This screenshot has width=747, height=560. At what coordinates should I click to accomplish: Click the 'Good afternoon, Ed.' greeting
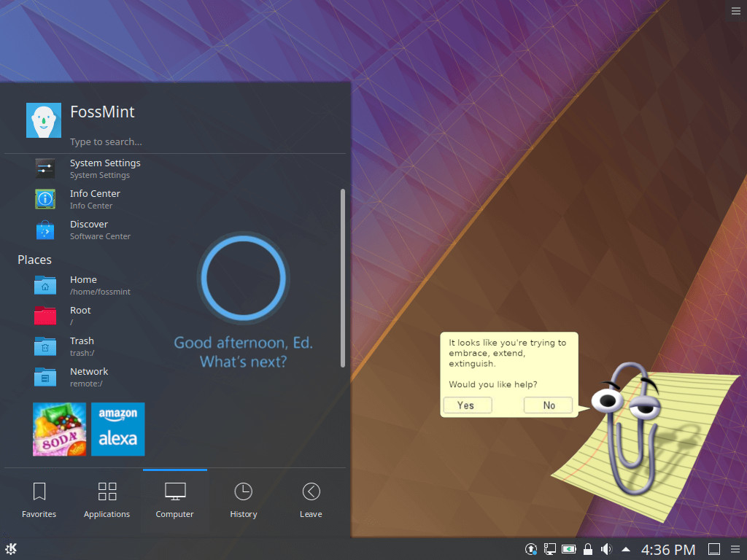(243, 343)
